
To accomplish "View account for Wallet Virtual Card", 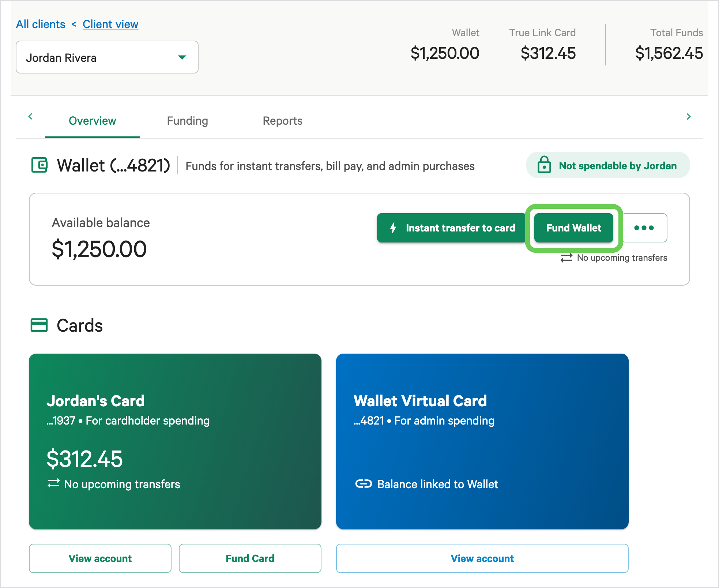I will point(482,558).
